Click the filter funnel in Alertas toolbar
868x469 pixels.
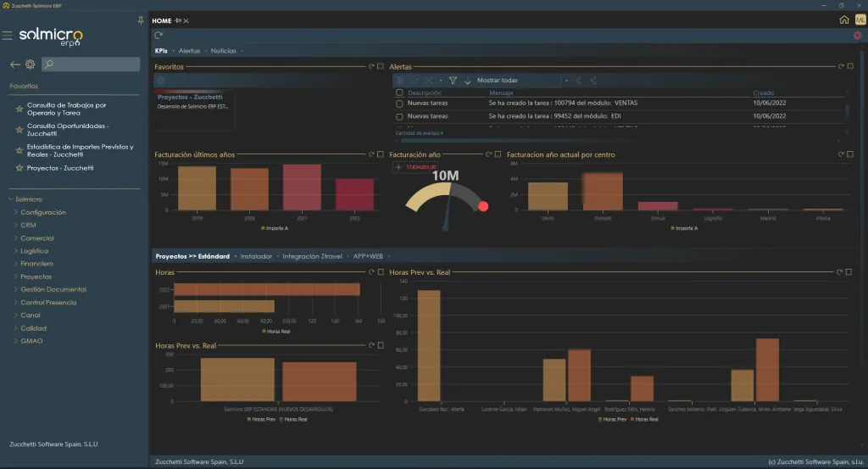click(x=453, y=81)
